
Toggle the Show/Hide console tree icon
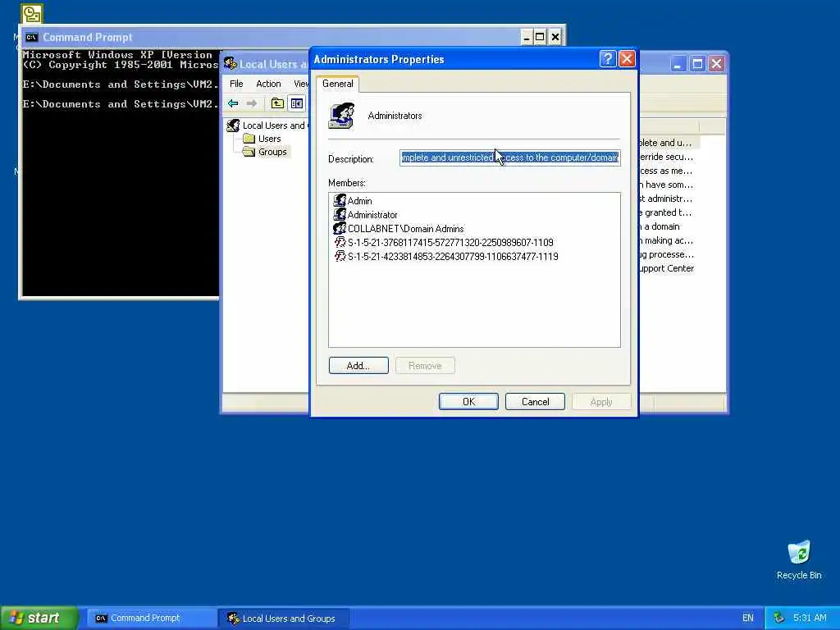tap(296, 103)
